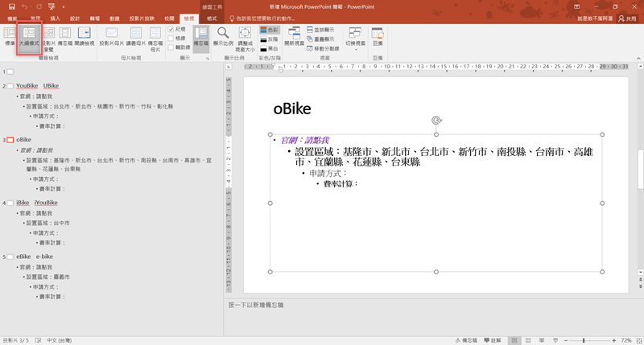Switch to 閱讀檢視 reading view in ribbon

coord(84,37)
